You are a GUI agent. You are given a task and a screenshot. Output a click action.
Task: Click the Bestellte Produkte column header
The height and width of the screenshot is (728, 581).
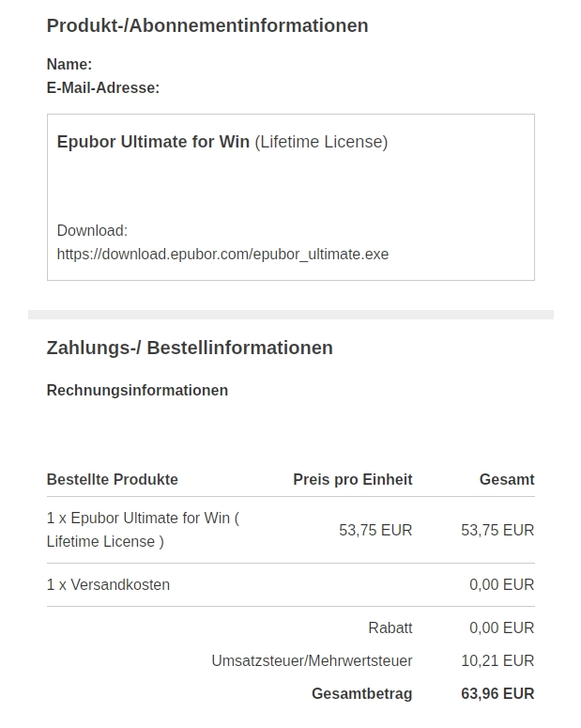[x=112, y=479]
